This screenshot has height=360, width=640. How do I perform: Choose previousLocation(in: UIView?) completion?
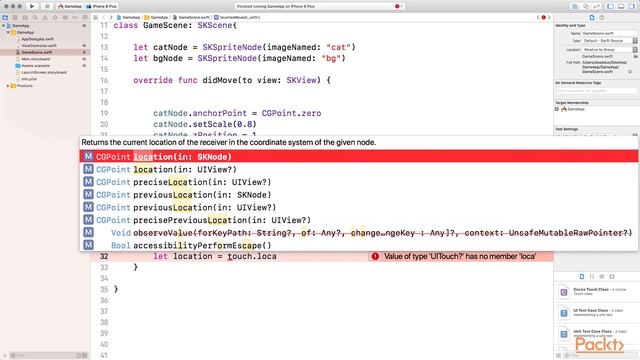click(x=359, y=207)
